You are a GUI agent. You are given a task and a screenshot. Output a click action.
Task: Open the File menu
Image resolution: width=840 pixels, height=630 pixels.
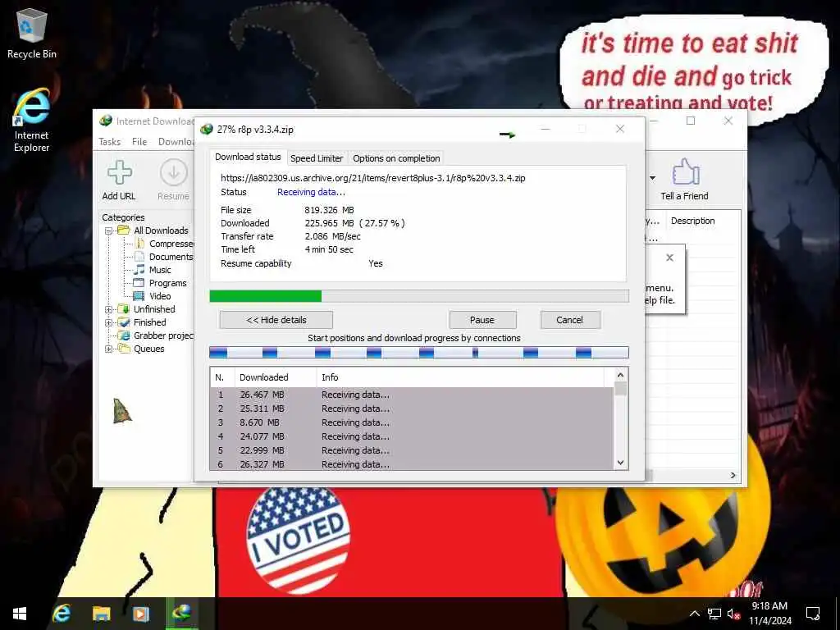coord(139,141)
